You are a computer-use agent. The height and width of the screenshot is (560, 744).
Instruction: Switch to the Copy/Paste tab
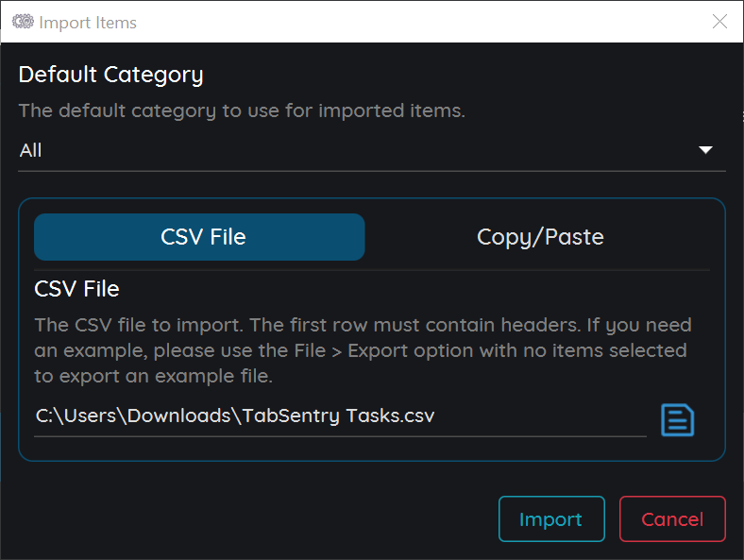coord(540,237)
